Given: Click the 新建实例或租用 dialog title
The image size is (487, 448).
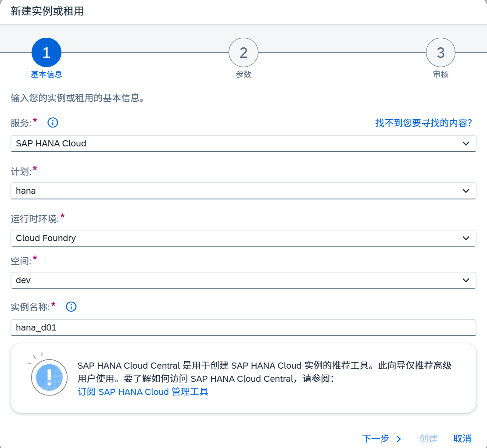Looking at the screenshot, I should 47,11.
